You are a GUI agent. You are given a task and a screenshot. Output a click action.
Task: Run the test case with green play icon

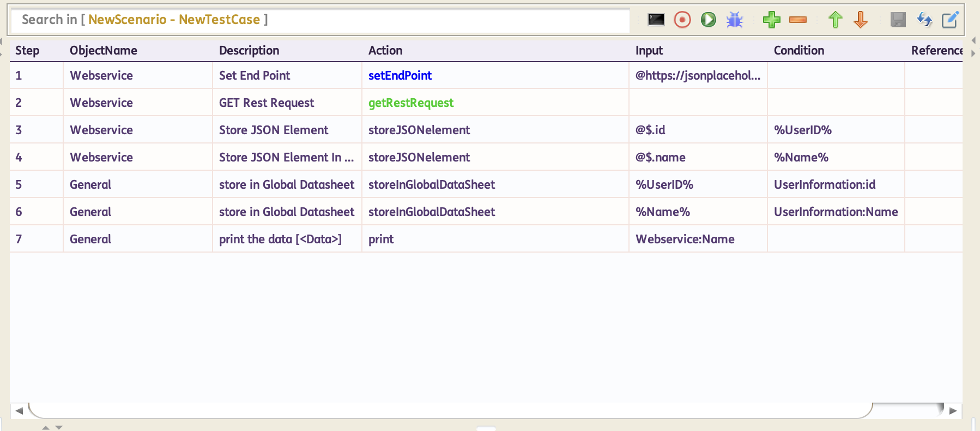(708, 20)
